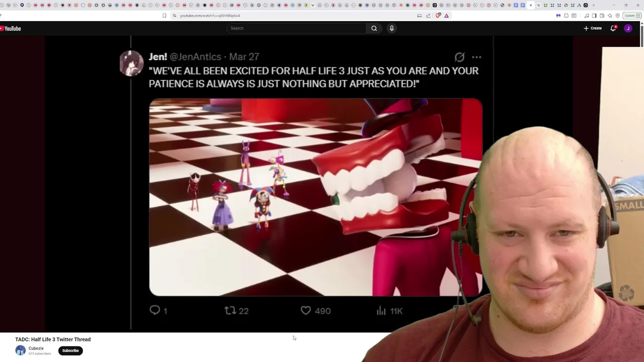644x362 pixels.
Task: Open the music note media control icon
Action: point(587,16)
